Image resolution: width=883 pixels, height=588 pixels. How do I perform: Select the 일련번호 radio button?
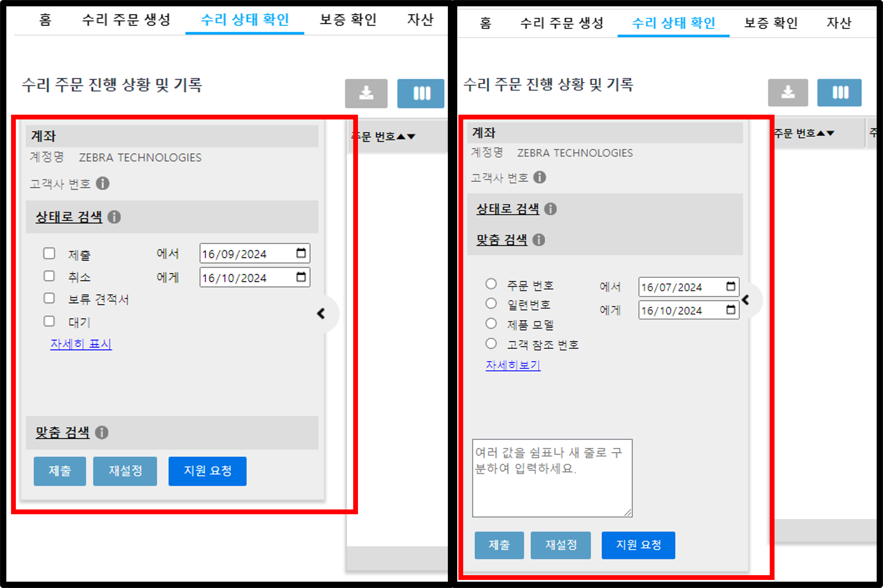(x=491, y=303)
